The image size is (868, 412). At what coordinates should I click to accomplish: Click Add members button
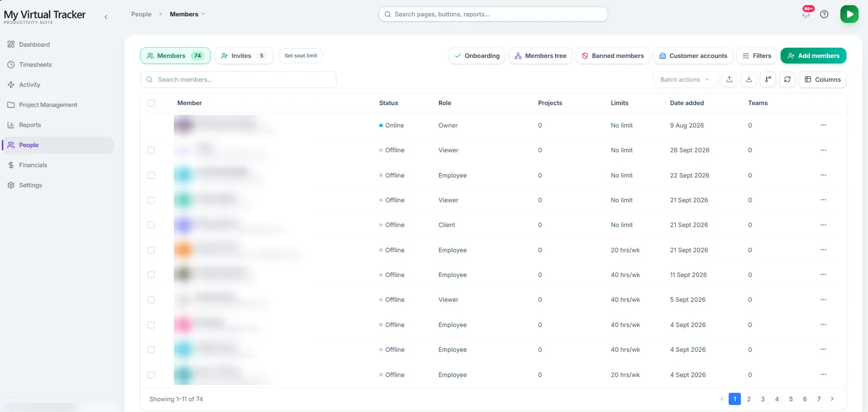[x=813, y=56]
